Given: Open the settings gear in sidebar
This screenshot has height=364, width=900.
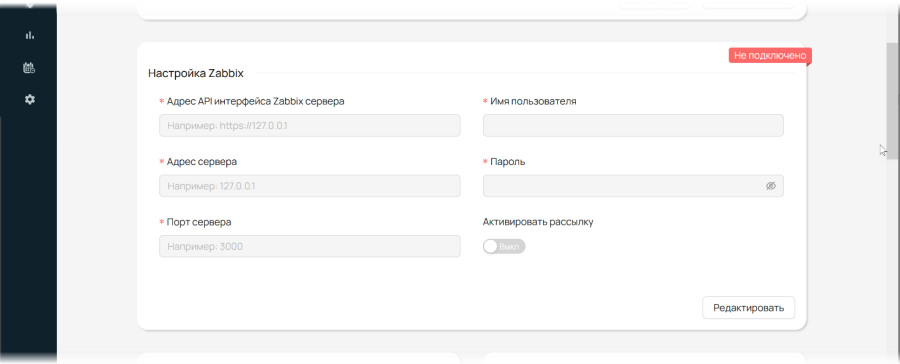Looking at the screenshot, I should [x=30, y=99].
